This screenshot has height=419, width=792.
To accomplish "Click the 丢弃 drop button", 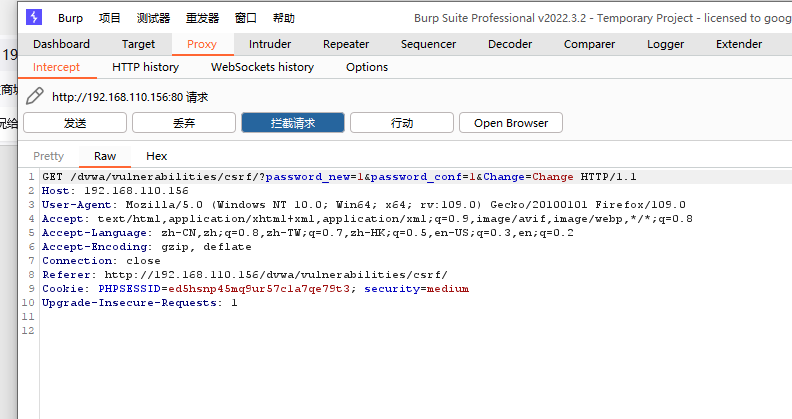I will [184, 123].
